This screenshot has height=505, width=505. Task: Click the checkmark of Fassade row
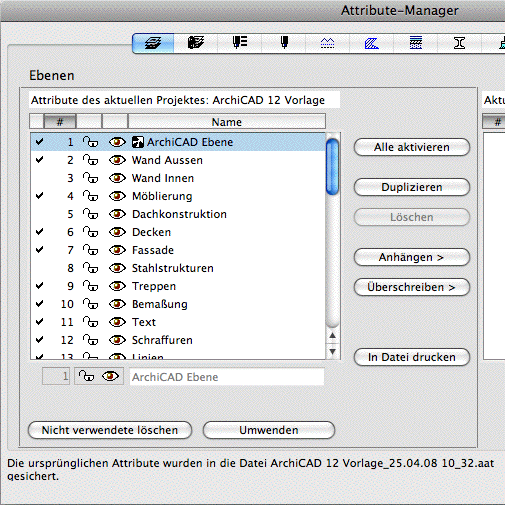pyautogui.click(x=39, y=250)
